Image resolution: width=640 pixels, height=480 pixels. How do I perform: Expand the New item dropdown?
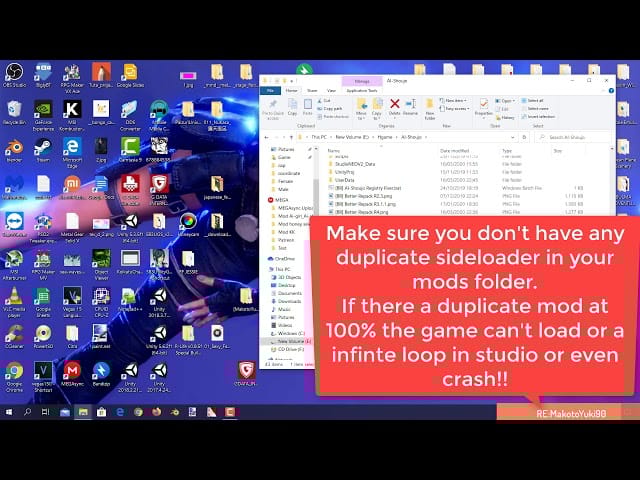(x=455, y=100)
